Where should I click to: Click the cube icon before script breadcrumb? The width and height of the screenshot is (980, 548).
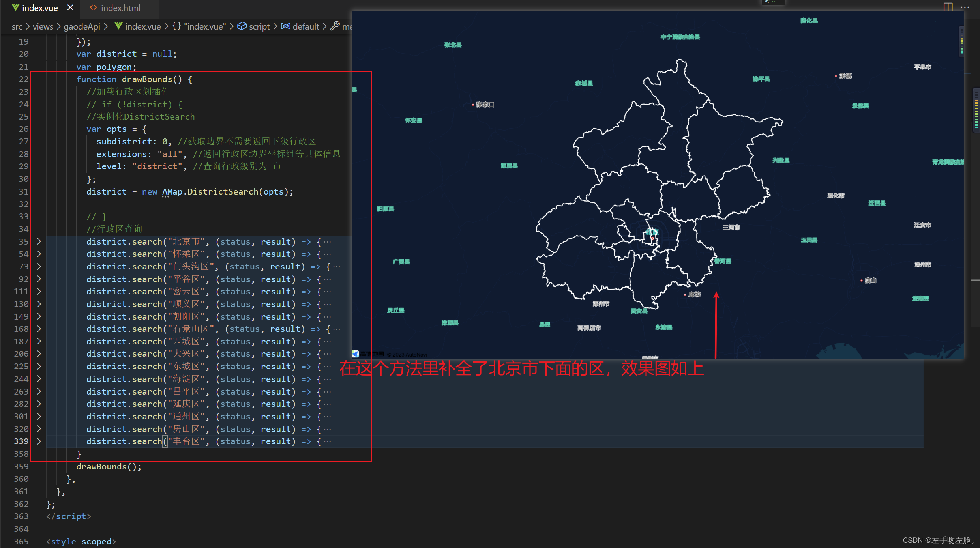pyautogui.click(x=242, y=26)
